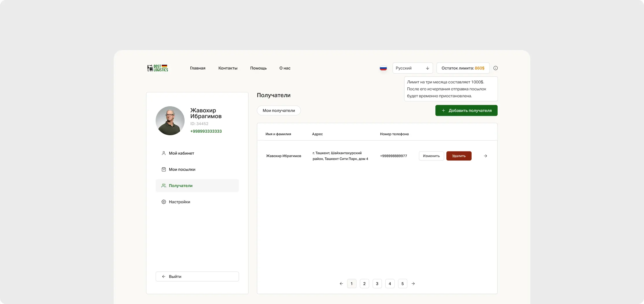Go to page 1
Viewport: 644px width, 304px height.
point(352,284)
